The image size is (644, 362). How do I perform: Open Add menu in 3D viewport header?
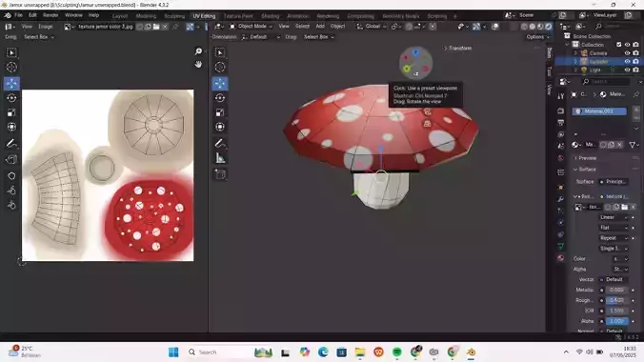(320, 27)
